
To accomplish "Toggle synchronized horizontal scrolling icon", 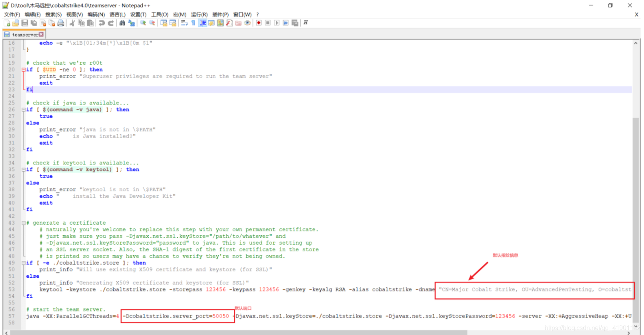I will [x=173, y=23].
